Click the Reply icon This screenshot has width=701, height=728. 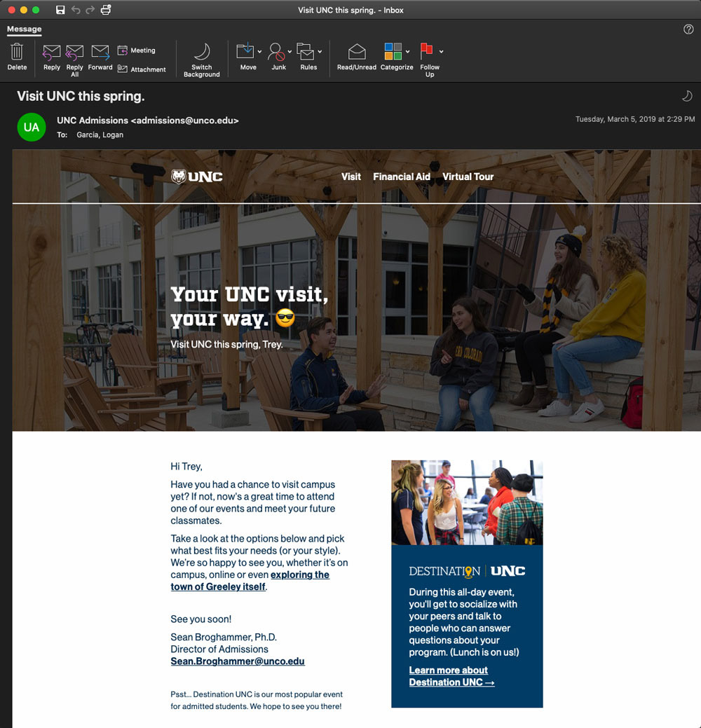pyautogui.click(x=52, y=53)
